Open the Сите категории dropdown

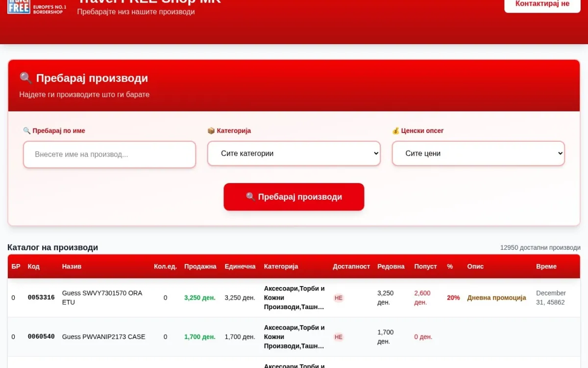coord(294,154)
